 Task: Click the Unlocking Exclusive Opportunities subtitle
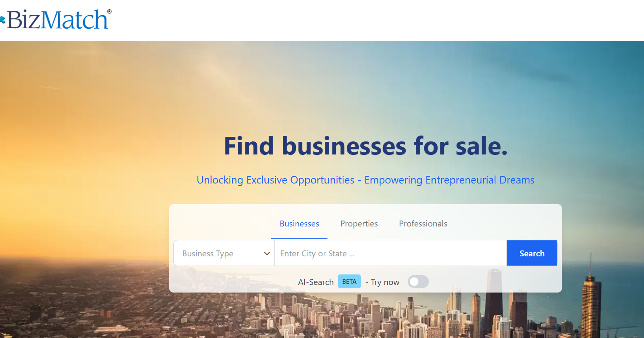coord(365,180)
